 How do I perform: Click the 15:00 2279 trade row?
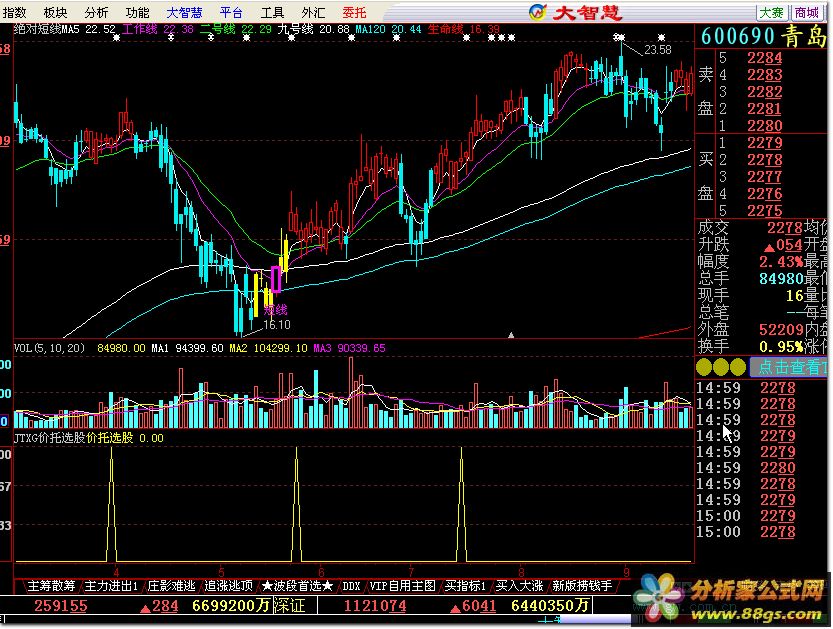(x=746, y=516)
